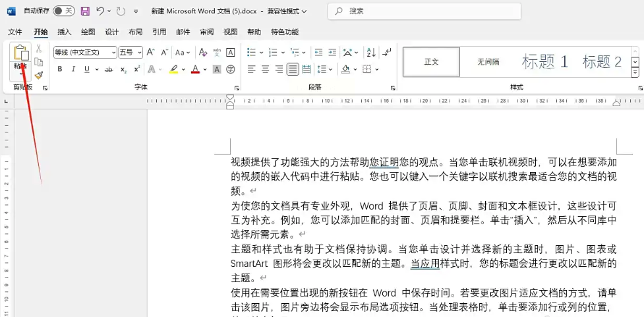
Task: Open the font name dropdown 等线
Action: tap(113, 53)
